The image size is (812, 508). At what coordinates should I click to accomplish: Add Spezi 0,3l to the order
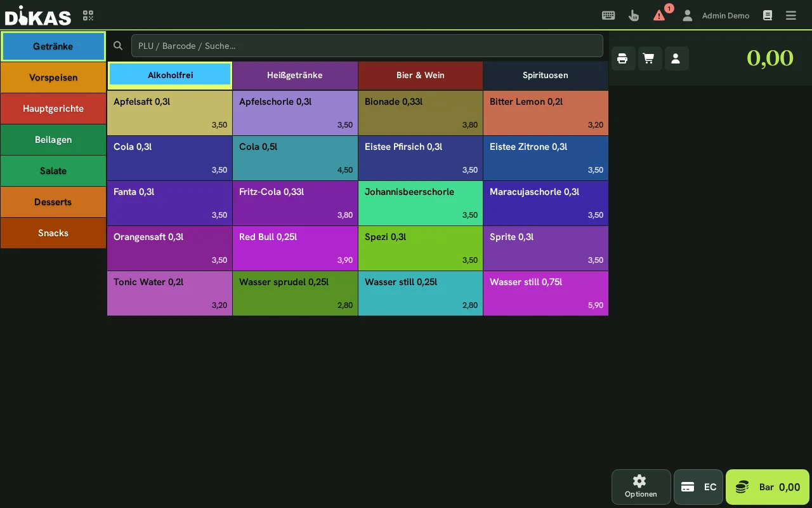(x=421, y=248)
